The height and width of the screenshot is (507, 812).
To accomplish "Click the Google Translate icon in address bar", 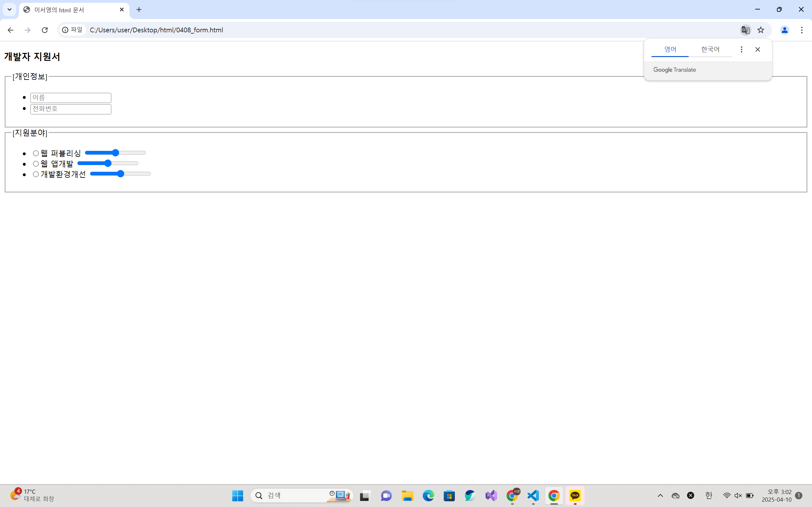I will pos(745,30).
